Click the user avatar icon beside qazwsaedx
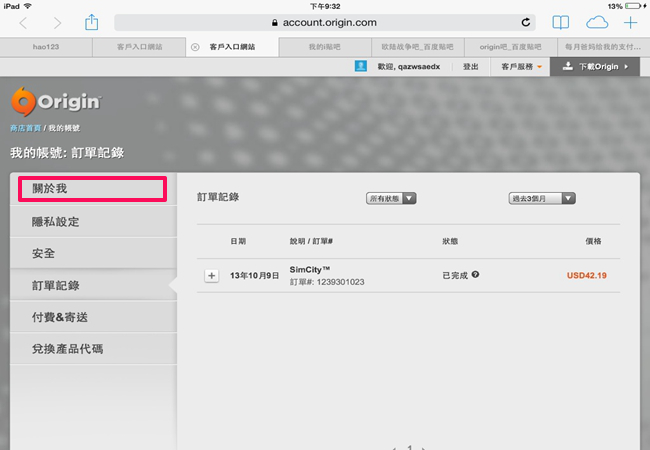Image resolution: width=650 pixels, height=450 pixels. pyautogui.click(x=361, y=66)
